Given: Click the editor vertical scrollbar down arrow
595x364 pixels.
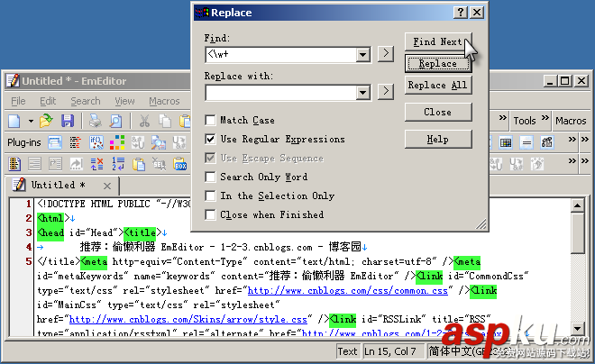Looking at the screenshot, I should pyautogui.click(x=578, y=328).
